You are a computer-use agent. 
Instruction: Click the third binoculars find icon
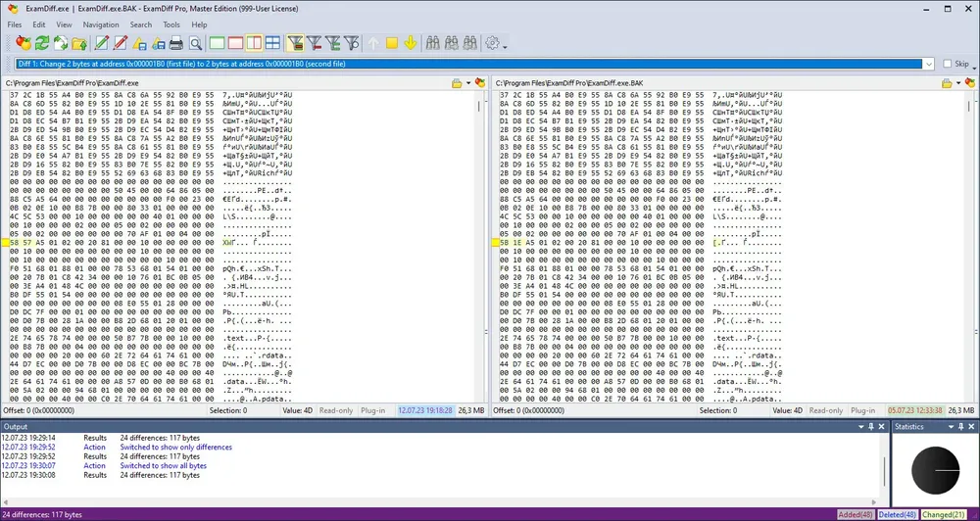tap(470, 42)
